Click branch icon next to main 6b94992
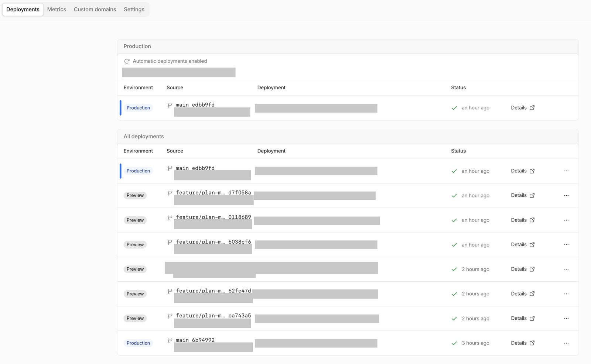This screenshot has height=364, width=591. point(170,341)
